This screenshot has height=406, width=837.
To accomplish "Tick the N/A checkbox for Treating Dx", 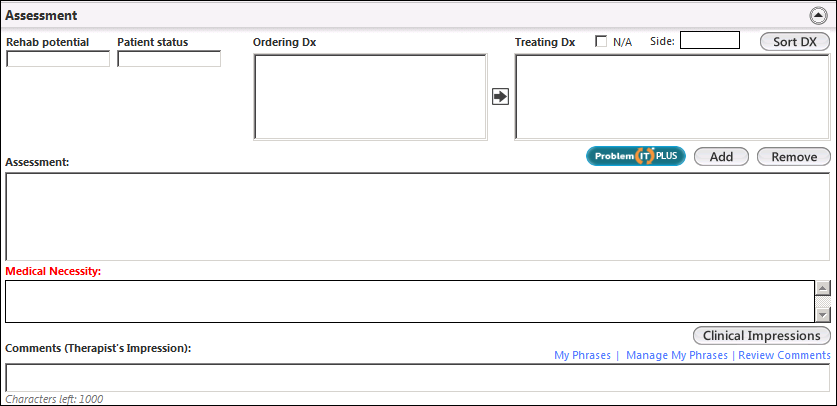I will point(601,42).
